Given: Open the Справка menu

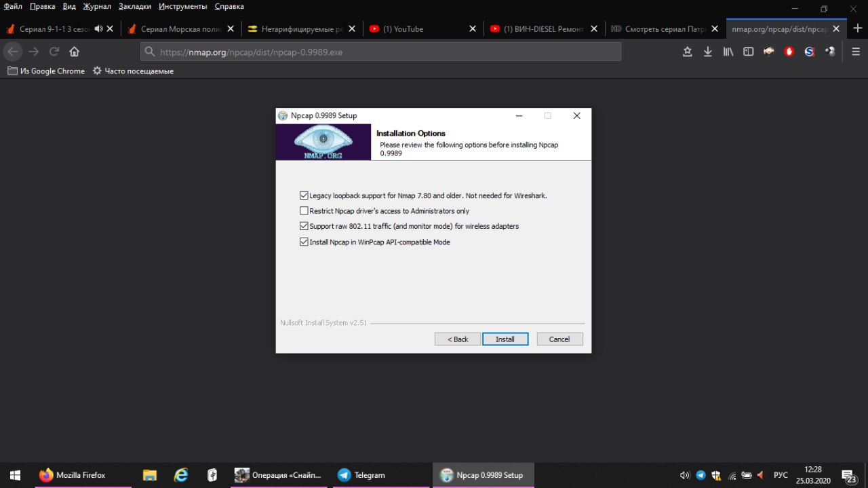Looking at the screenshot, I should (229, 6).
